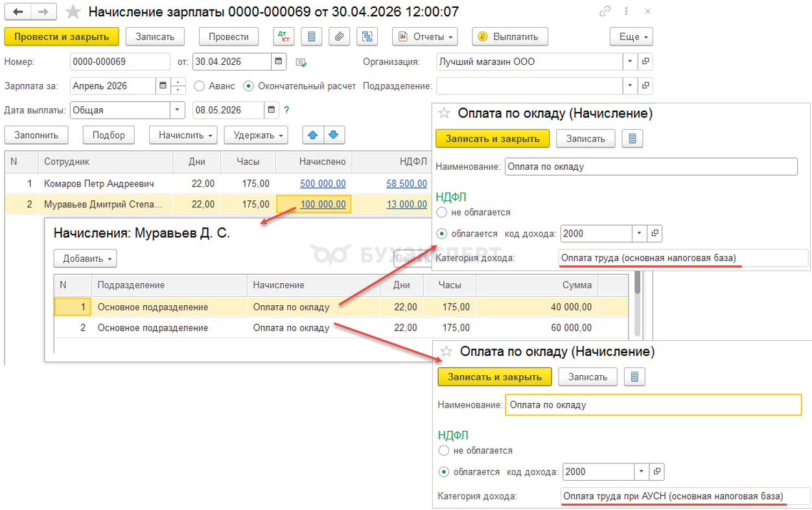
Task: Open organization Лучший магазин ООО card icon
Action: pos(645,62)
